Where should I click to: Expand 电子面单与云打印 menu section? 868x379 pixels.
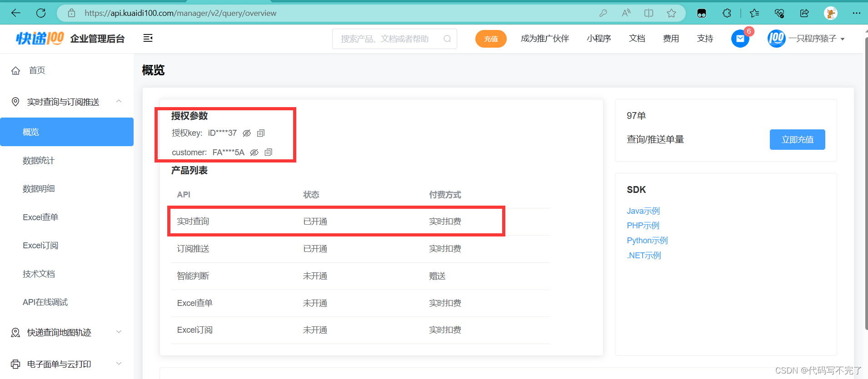click(119, 363)
